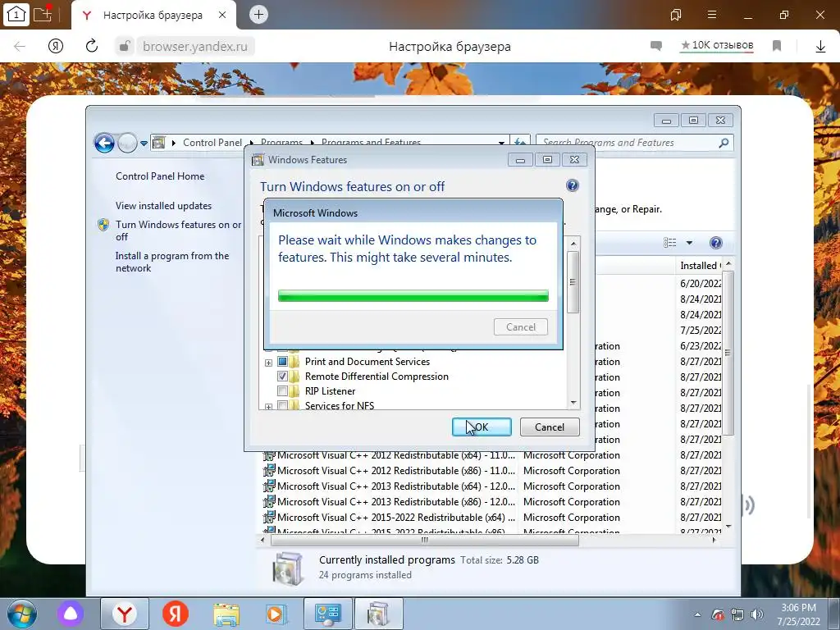Reload the page
The image size is (840, 630).
pyautogui.click(x=92, y=46)
